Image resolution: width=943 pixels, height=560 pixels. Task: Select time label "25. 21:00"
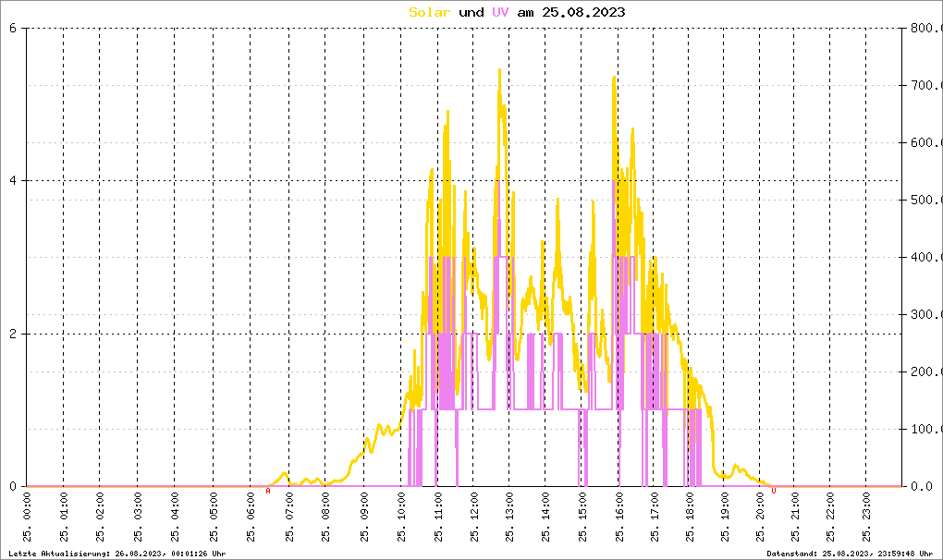coord(795,517)
